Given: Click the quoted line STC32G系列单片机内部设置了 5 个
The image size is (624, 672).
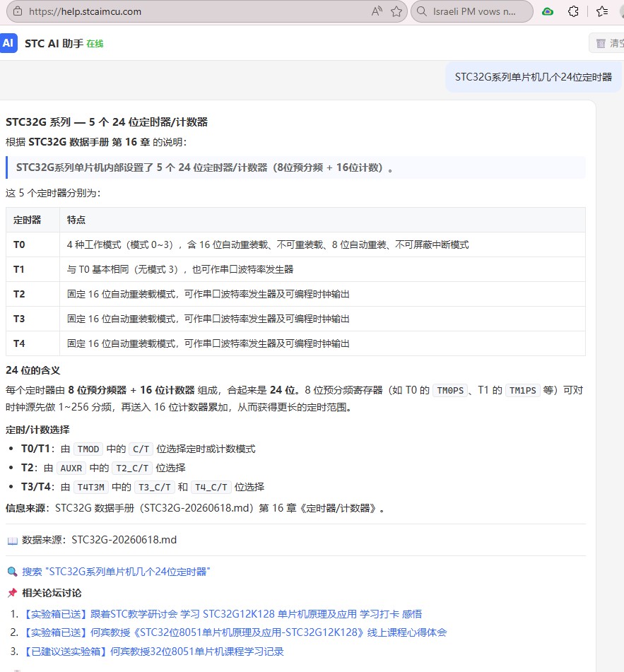Looking at the screenshot, I should pos(204,167).
